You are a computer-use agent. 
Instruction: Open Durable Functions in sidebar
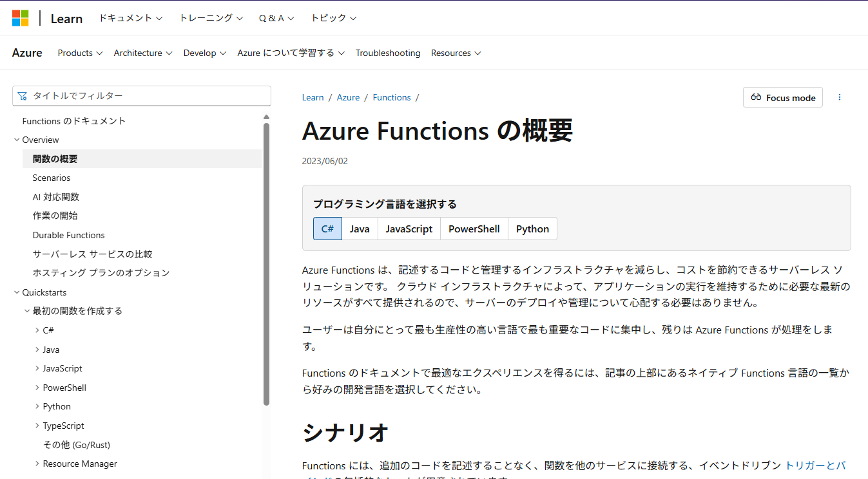coord(68,235)
